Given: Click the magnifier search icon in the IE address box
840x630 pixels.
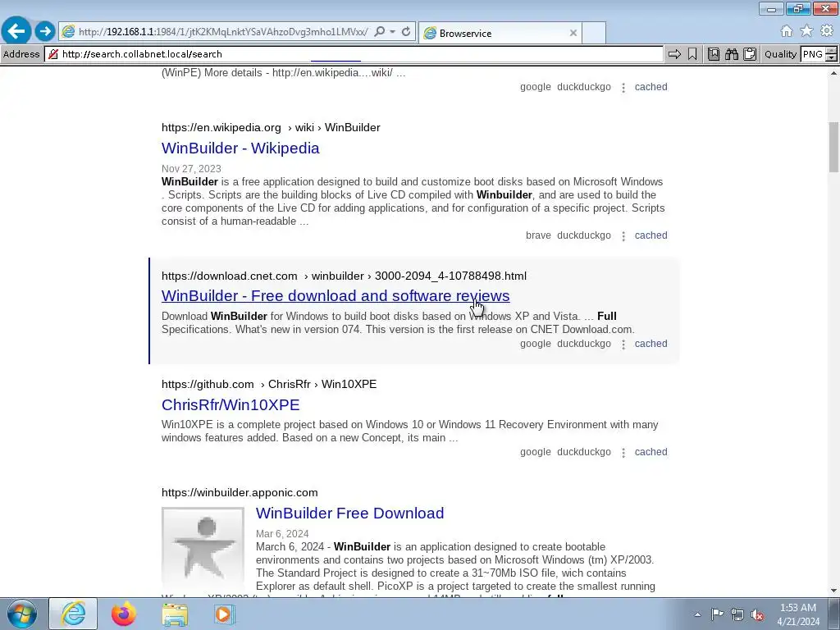Looking at the screenshot, I should pyautogui.click(x=379, y=32).
